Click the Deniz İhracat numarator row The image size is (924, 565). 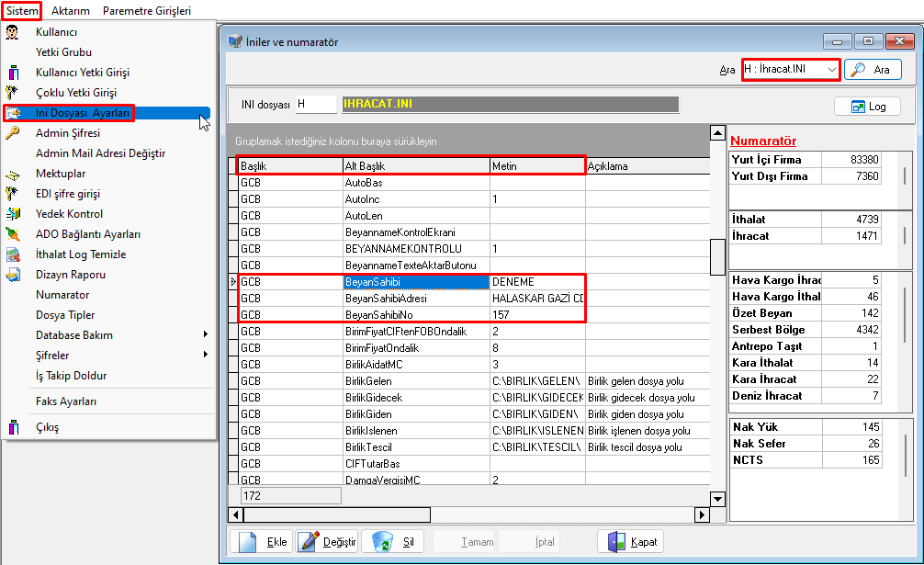pyautogui.click(x=806, y=396)
